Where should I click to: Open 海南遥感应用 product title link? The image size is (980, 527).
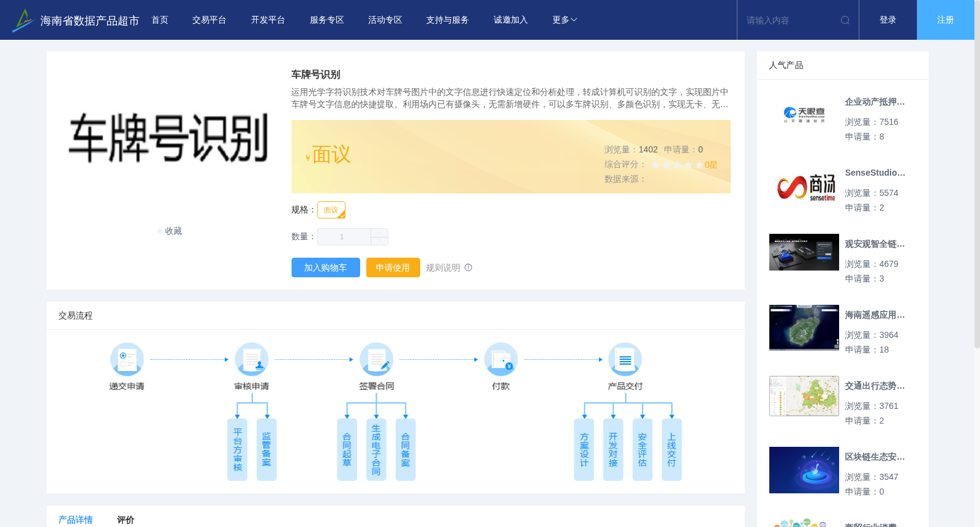[x=875, y=315]
